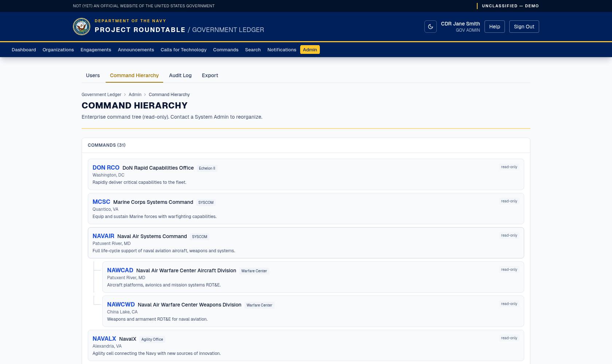Image resolution: width=612 pixels, height=364 pixels.
Task: Go to Dashboard in the navigation bar
Action: 24,50
